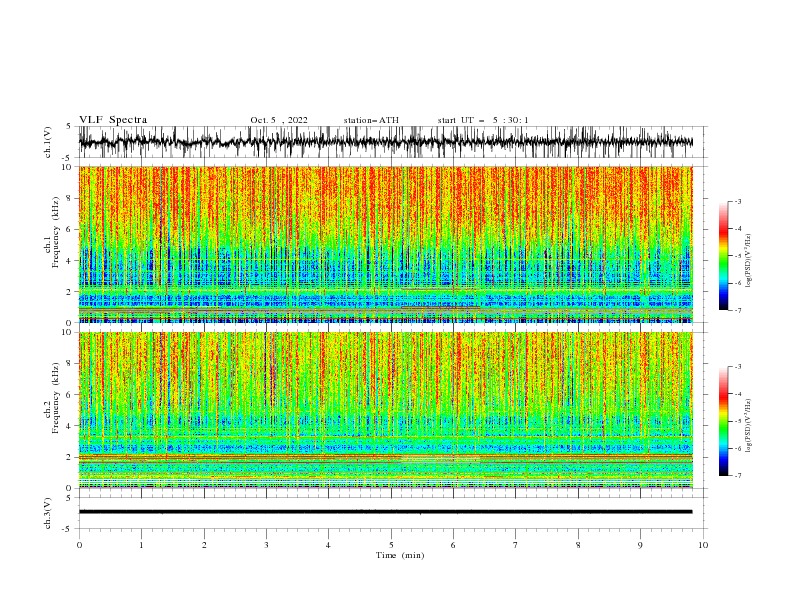792x612 pixels.
Task: Click the "-3" label on lower colorbar
Action: [738, 367]
